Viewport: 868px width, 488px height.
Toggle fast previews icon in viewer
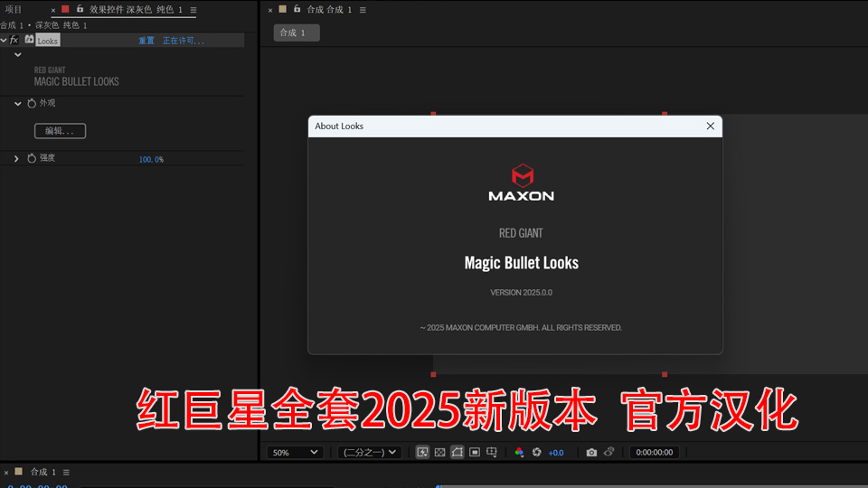(422, 452)
